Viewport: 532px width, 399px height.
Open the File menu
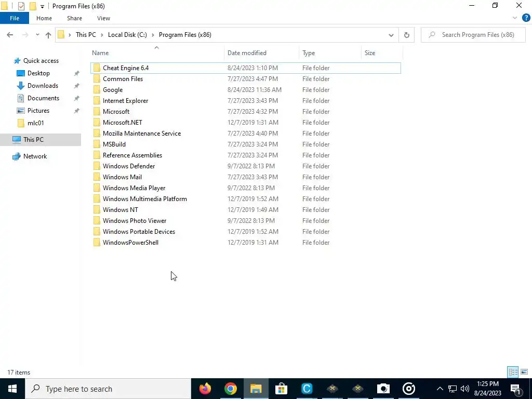click(x=15, y=18)
